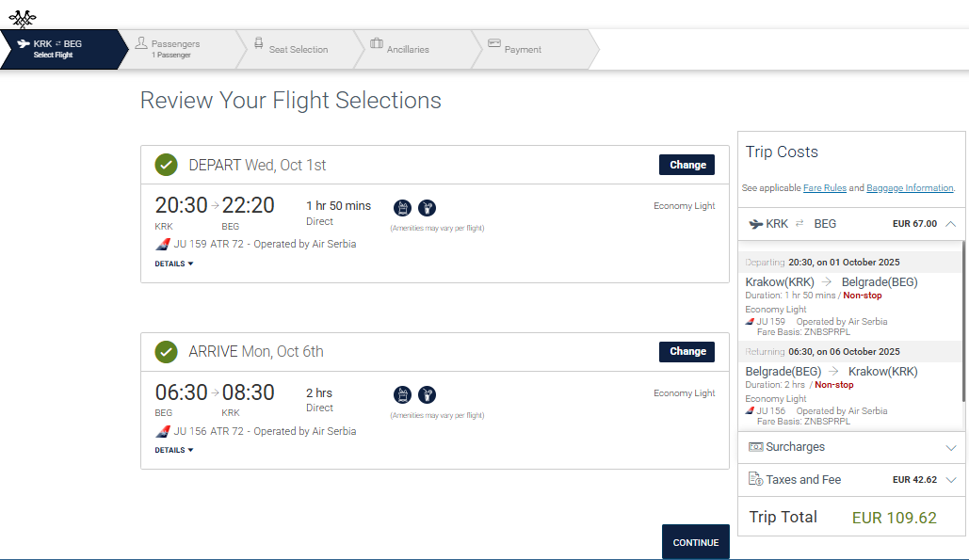Click the baggage amenity icon on returning flight
Image resolution: width=969 pixels, height=560 pixels.
(402, 394)
